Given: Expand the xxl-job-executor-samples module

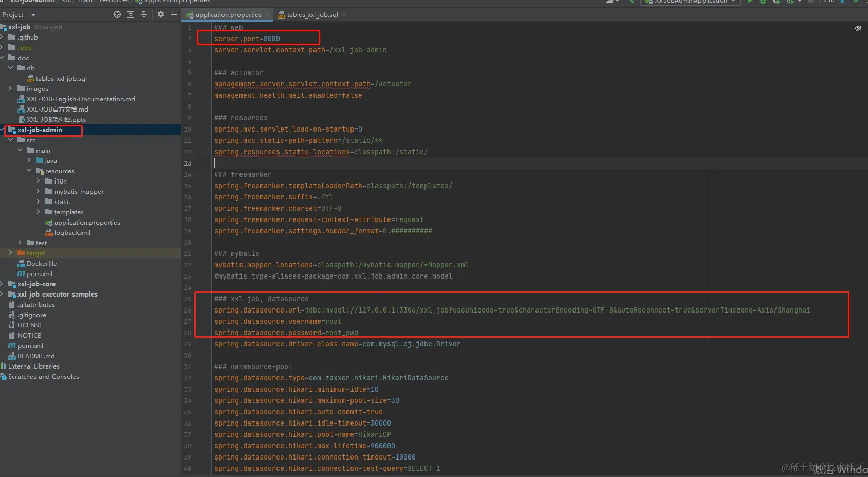Looking at the screenshot, I should [x=2, y=294].
